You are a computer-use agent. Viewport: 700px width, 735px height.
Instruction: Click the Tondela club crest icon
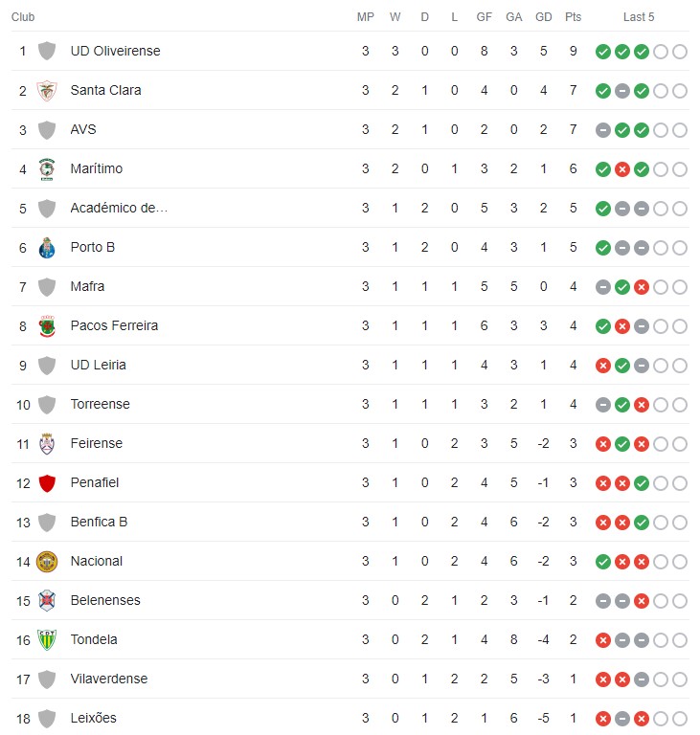[46, 640]
